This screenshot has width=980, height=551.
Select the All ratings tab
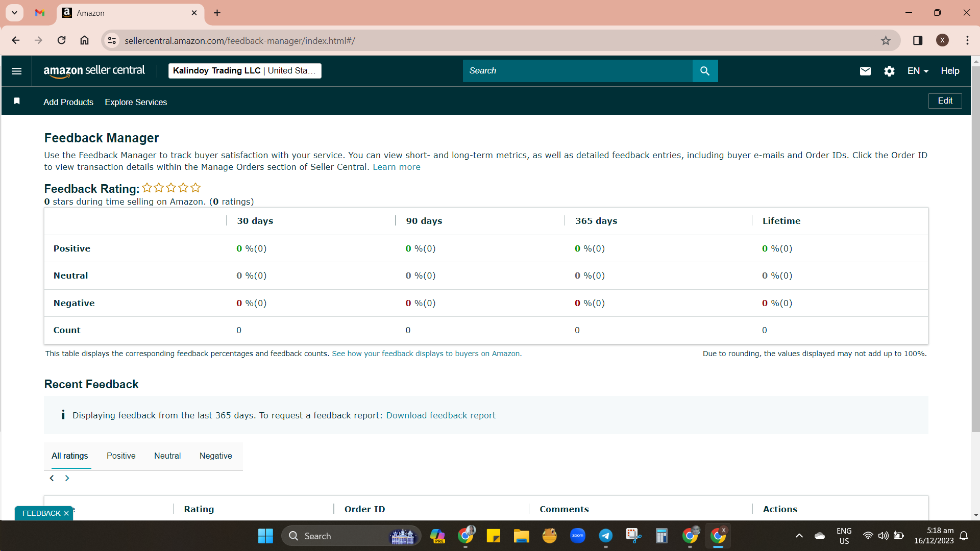coord(69,456)
